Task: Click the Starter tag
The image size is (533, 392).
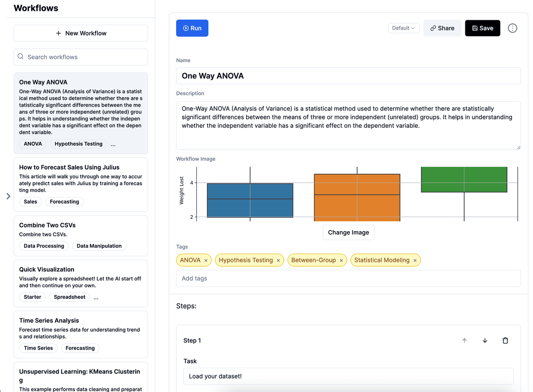Action: tap(33, 297)
